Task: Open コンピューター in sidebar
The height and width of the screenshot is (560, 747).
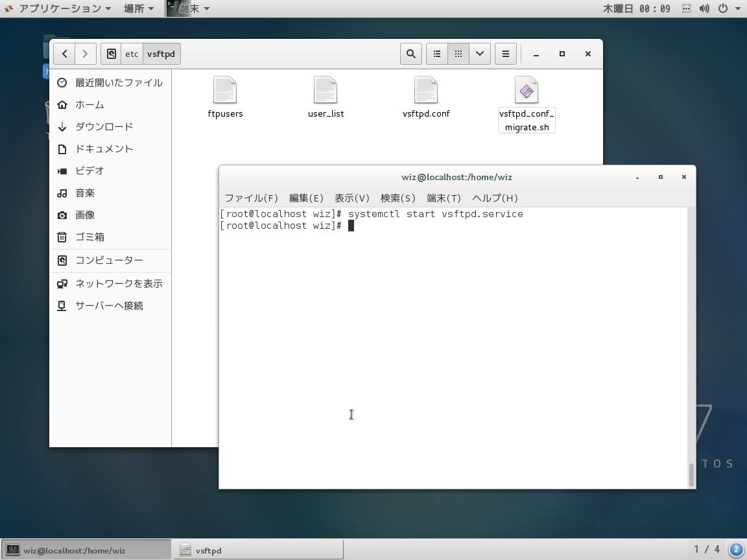Action: coord(110,261)
